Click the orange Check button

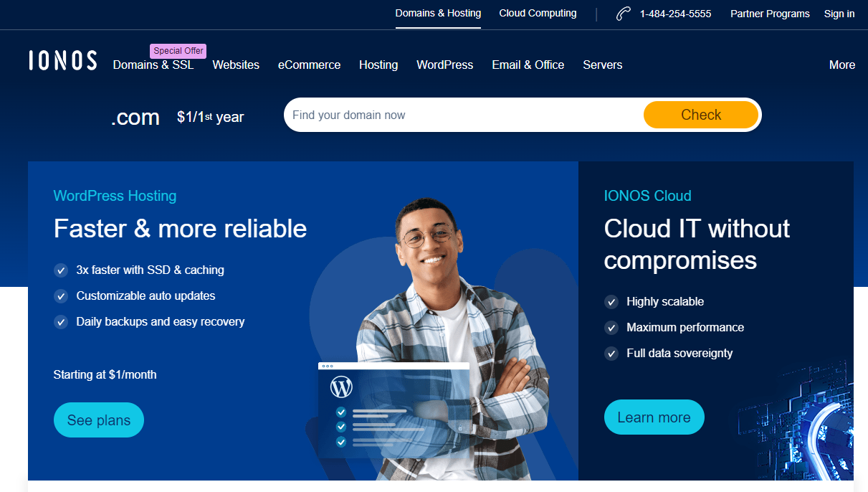point(701,115)
